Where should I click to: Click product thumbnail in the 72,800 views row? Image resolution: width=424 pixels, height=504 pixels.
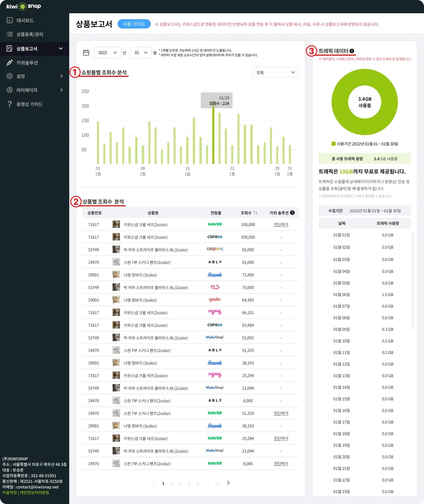click(x=116, y=275)
